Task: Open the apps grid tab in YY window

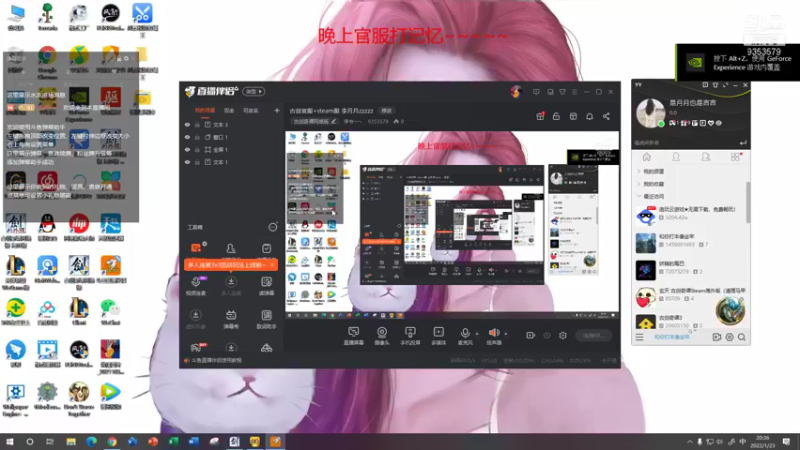Action: pyautogui.click(x=736, y=157)
